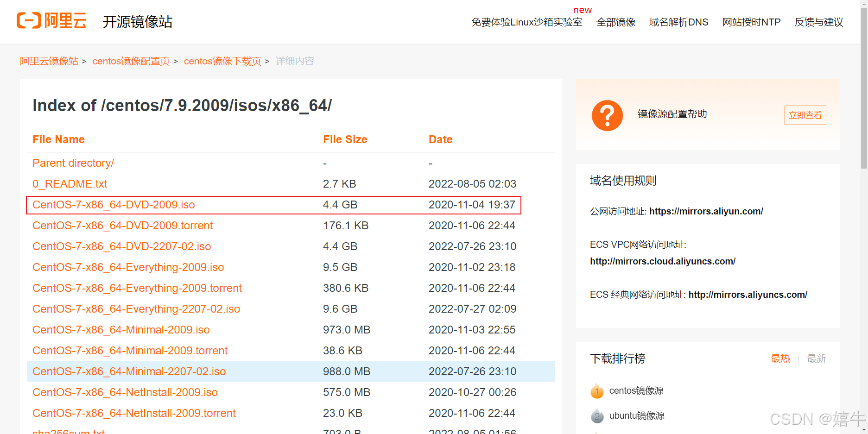This screenshot has width=868, height=434.
Task: Download CentOS-7-x86_64-Minimal-2207-02.iso
Action: 129,371
